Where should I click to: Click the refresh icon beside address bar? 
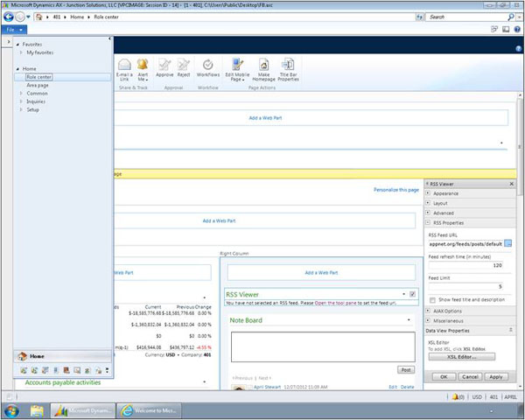coord(419,17)
